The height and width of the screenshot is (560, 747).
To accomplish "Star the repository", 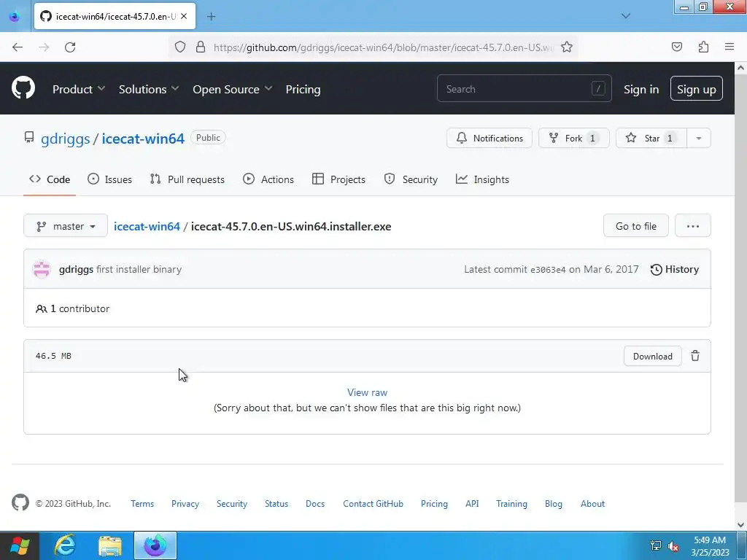I will tap(651, 138).
